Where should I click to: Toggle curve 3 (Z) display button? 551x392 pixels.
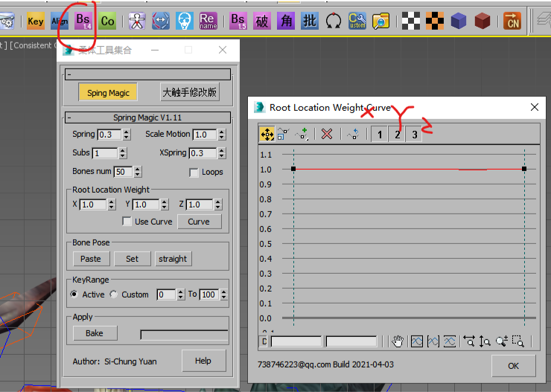pos(414,135)
